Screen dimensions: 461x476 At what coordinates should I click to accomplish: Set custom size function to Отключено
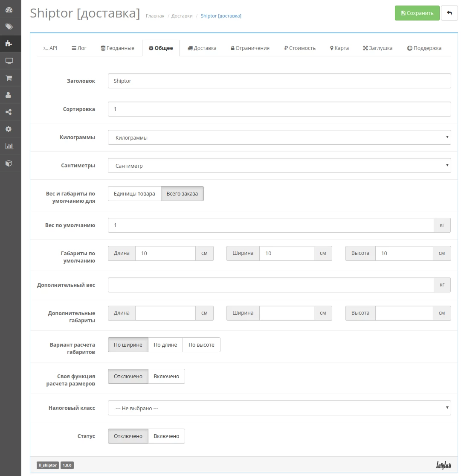click(128, 377)
